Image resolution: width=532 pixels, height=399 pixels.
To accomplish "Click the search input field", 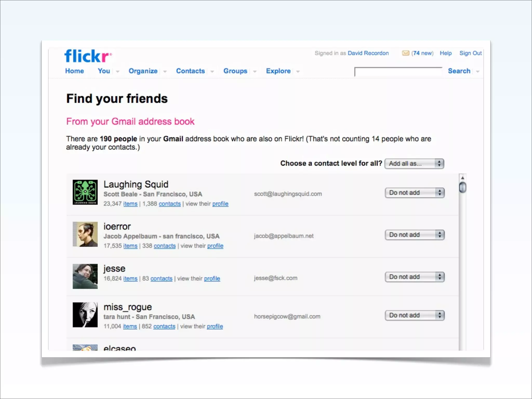I will tap(398, 72).
